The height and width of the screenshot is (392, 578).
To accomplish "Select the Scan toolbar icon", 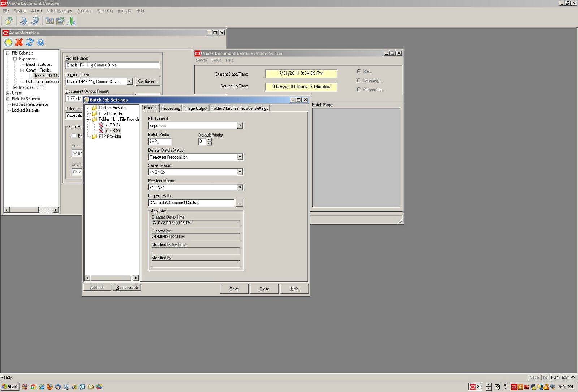I will pyautogui.click(x=23, y=21).
